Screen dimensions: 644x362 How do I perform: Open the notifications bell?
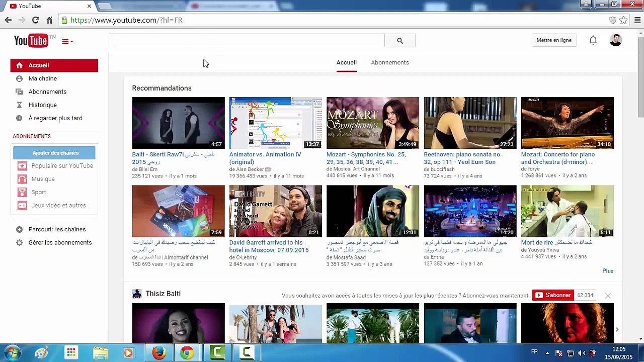click(x=593, y=40)
